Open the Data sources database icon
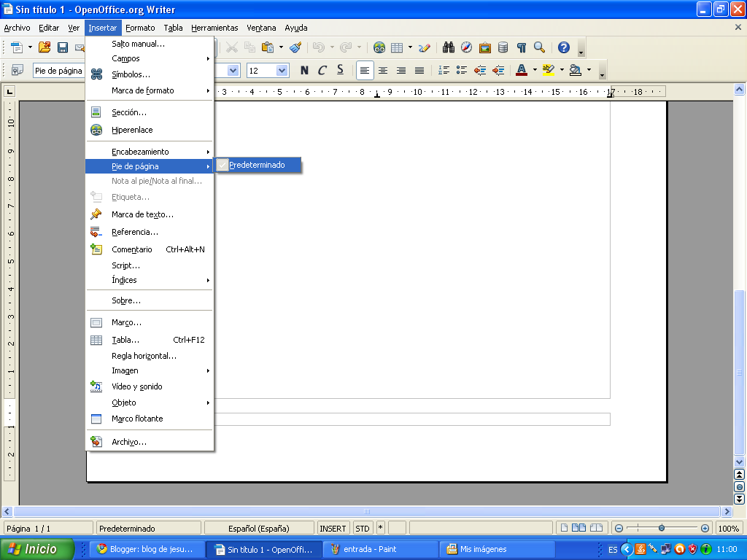 [x=503, y=47]
